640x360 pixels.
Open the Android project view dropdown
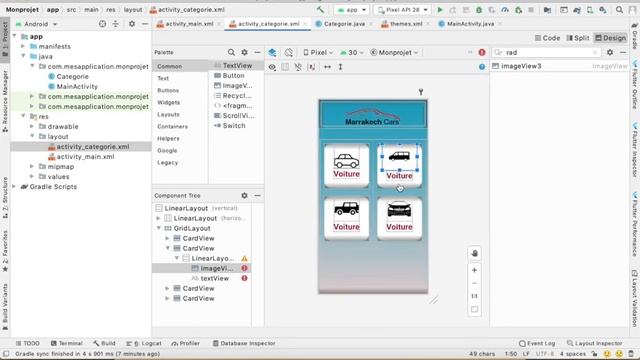tap(36, 24)
